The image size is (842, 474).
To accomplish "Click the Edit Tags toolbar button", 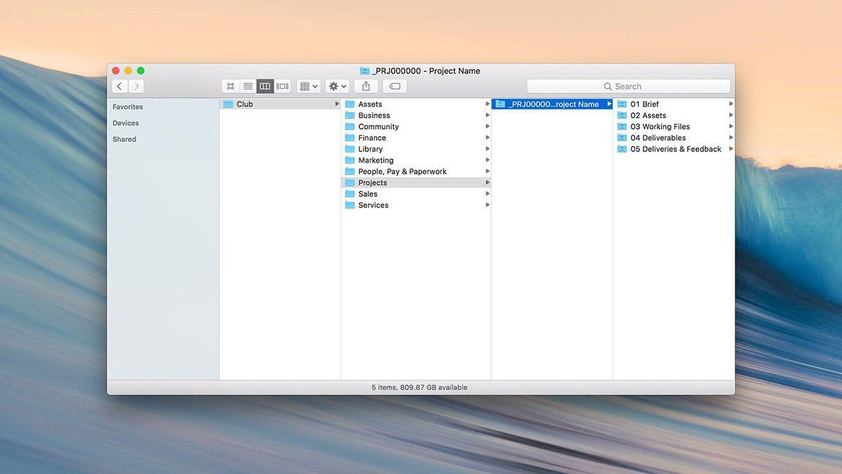I will click(395, 86).
